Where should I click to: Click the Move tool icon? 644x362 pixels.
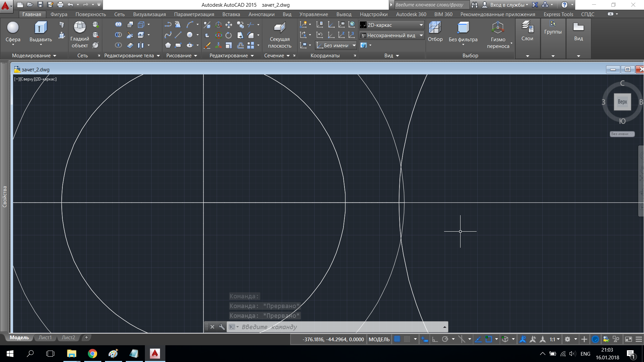pyautogui.click(x=229, y=24)
